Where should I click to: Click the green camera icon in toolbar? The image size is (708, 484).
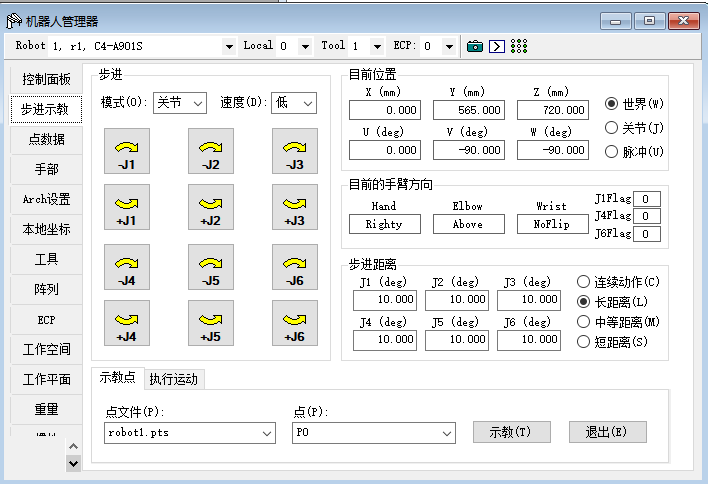[475, 46]
